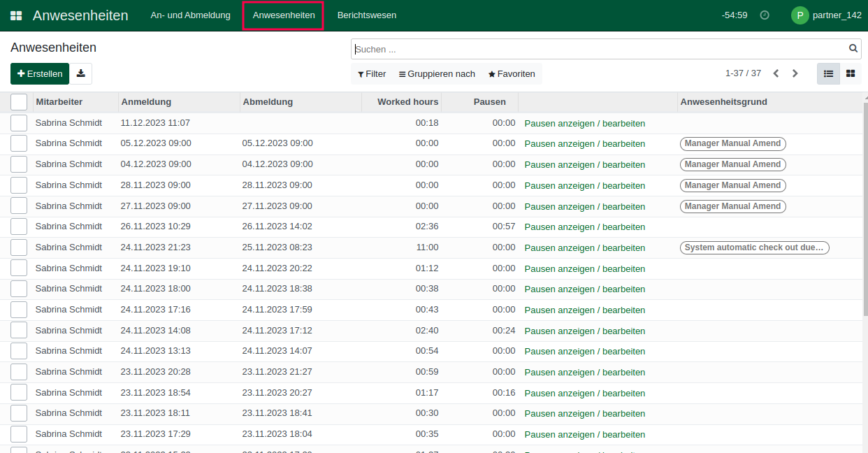This screenshot has width=868, height=453.
Task: Click the clock activities icon in navbar
Action: click(x=765, y=15)
